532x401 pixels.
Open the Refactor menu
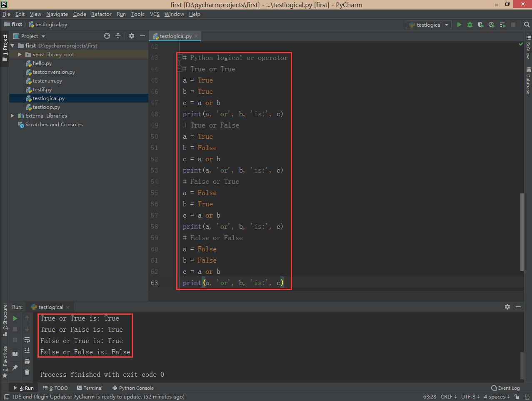pyautogui.click(x=101, y=14)
